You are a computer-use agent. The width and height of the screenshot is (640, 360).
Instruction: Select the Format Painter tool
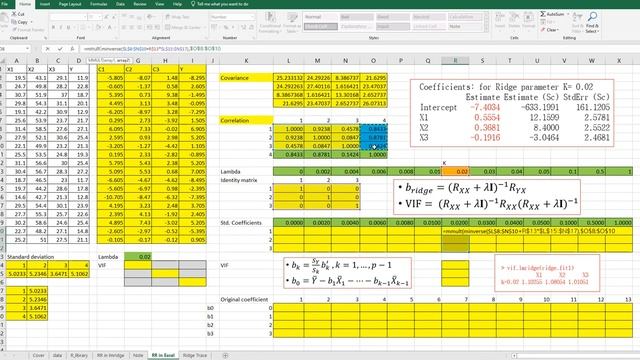click(27, 29)
